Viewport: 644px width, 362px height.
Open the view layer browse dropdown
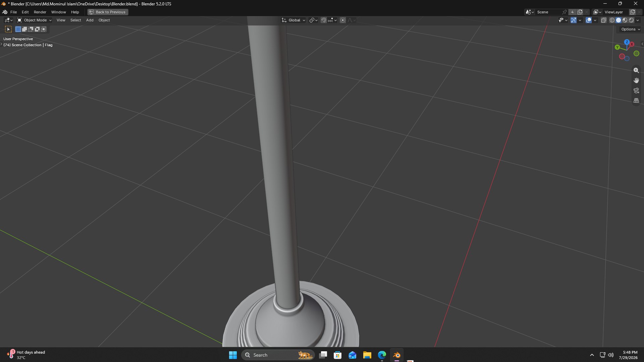point(597,12)
